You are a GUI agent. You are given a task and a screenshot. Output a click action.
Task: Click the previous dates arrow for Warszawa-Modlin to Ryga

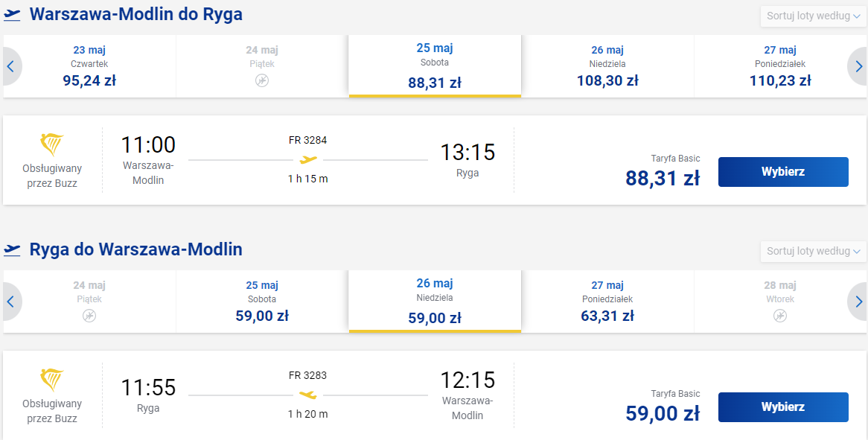[12, 66]
